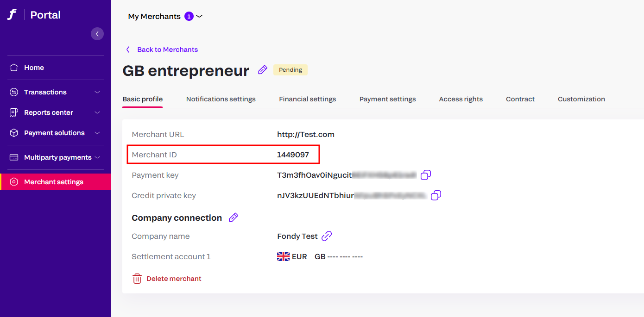Click the pencil icon beside GB entrepreneur title

[263, 70]
